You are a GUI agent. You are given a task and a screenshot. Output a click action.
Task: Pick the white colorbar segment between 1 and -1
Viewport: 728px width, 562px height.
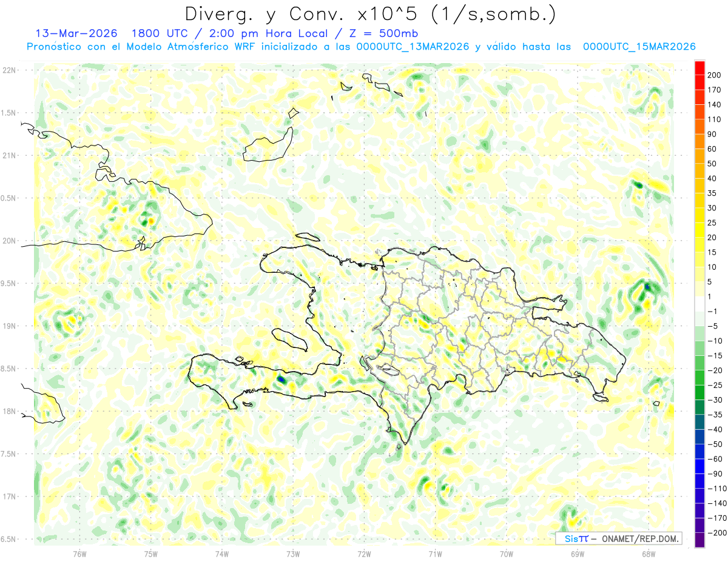click(x=699, y=304)
